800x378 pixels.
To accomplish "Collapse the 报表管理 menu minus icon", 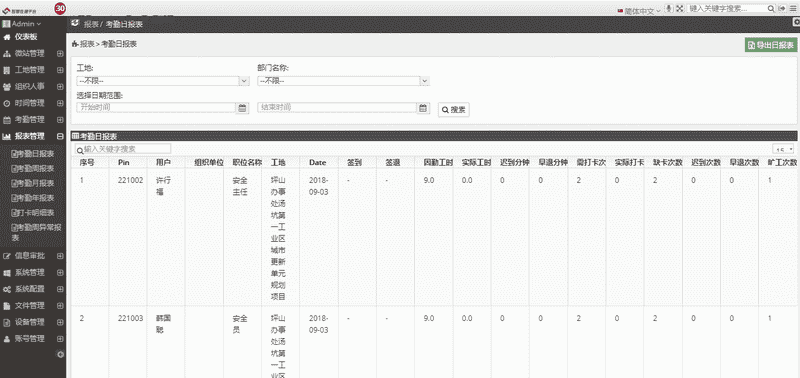I will pos(60,137).
